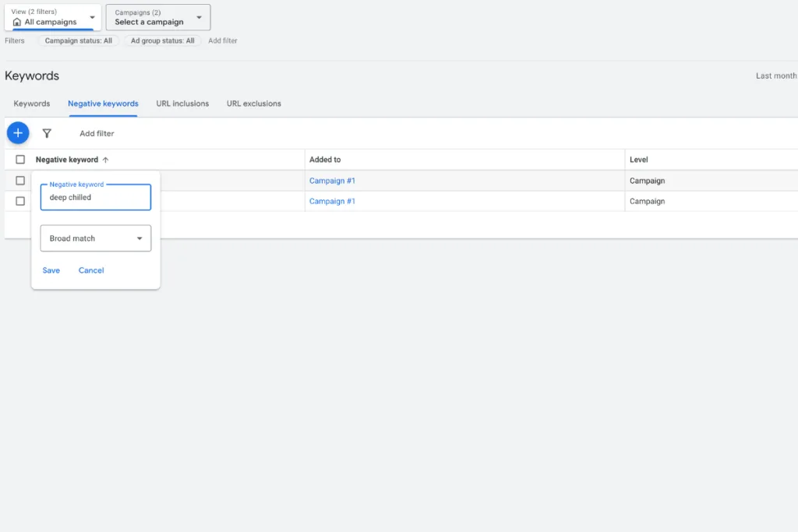Click into the deep chilled keyword field
This screenshot has height=532, width=798.
tap(96, 197)
